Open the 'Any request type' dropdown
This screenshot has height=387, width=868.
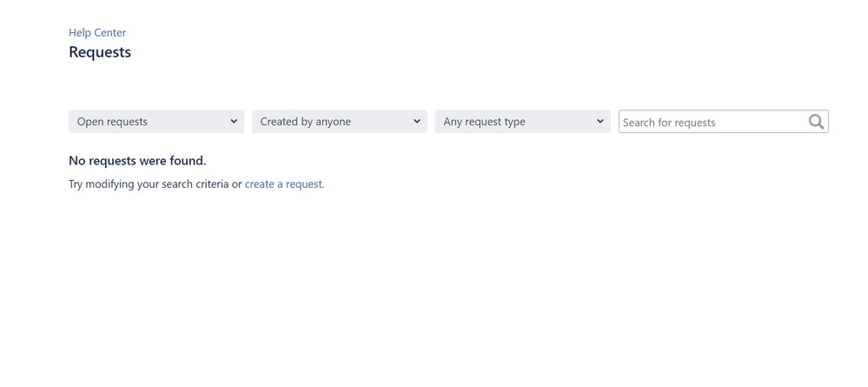tap(522, 122)
